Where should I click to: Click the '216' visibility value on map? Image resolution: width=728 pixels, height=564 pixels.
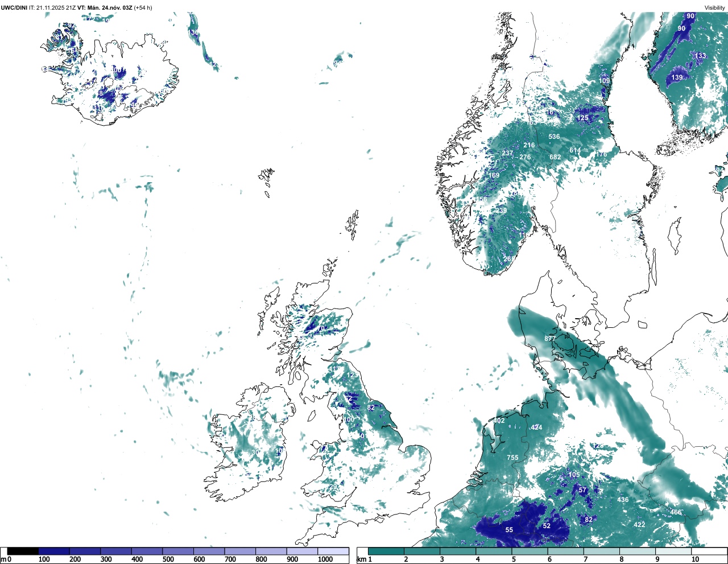point(529,145)
